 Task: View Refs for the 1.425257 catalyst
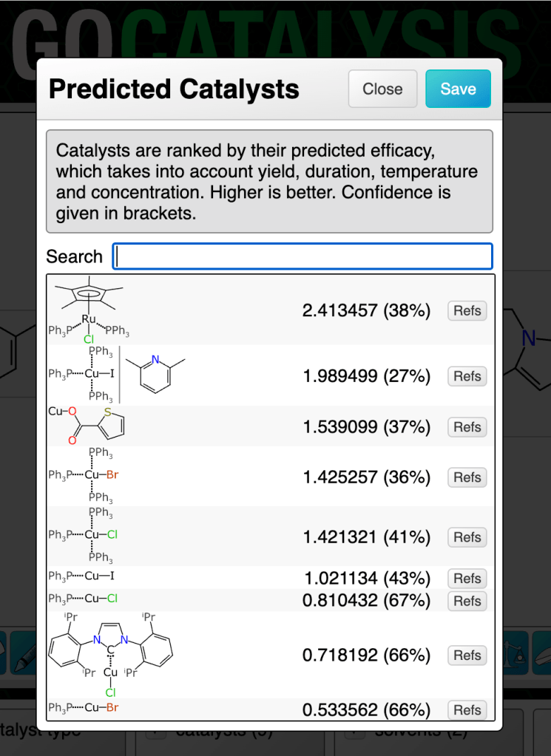[467, 477]
